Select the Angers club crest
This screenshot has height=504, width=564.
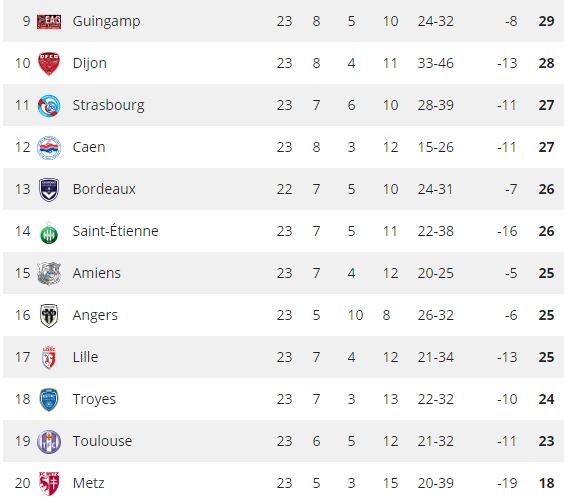49,315
